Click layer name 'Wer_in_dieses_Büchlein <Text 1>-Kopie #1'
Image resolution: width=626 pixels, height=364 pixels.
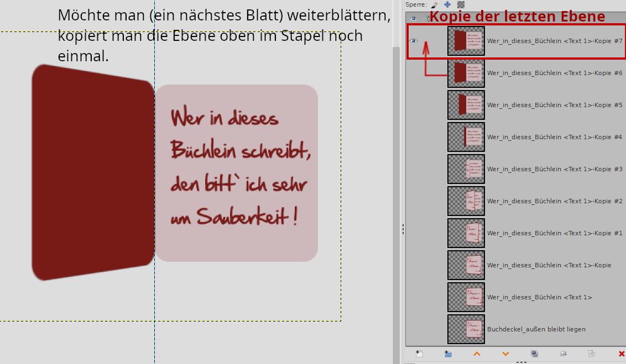click(555, 233)
